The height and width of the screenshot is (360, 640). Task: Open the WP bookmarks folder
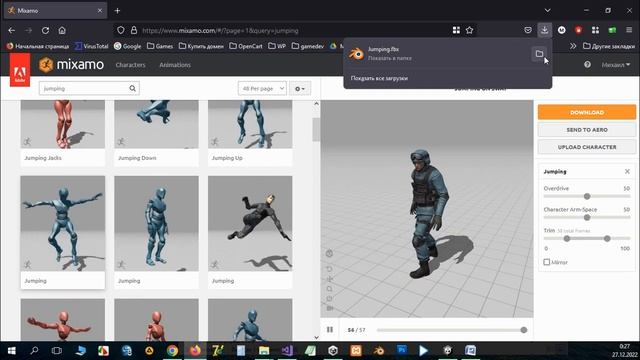click(x=277, y=46)
